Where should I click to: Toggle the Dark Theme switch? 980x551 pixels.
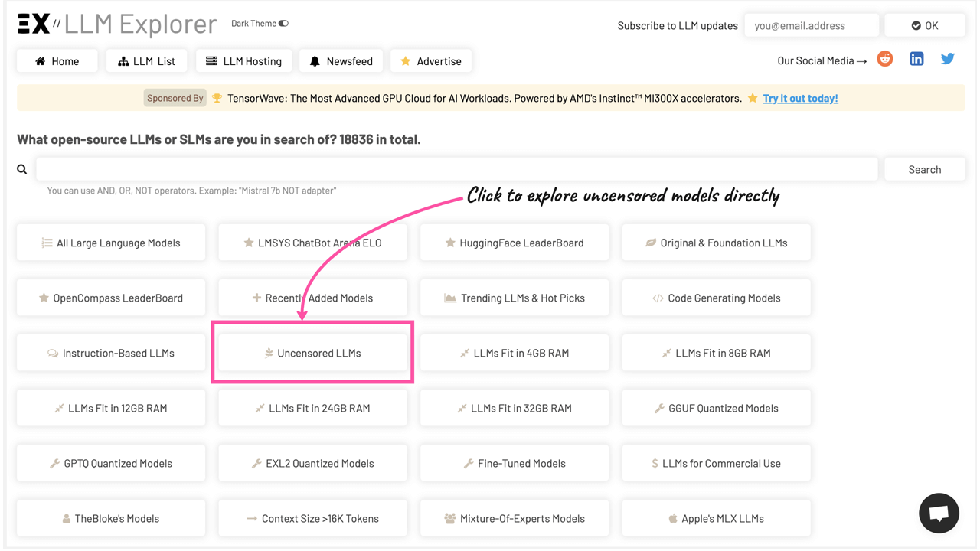284,24
